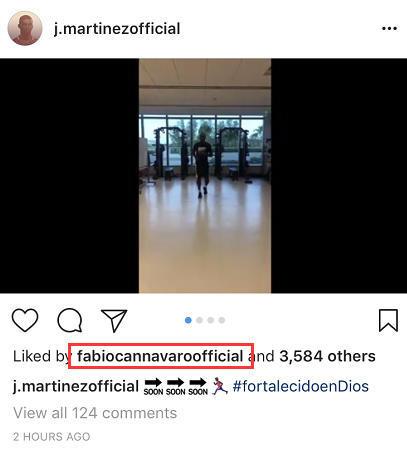This screenshot has width=407, height=458.
Task: View all 124 comments
Action: pos(95,413)
